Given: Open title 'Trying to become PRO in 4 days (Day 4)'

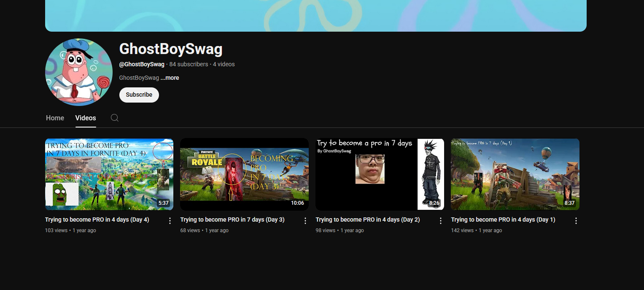Looking at the screenshot, I should pyautogui.click(x=97, y=220).
